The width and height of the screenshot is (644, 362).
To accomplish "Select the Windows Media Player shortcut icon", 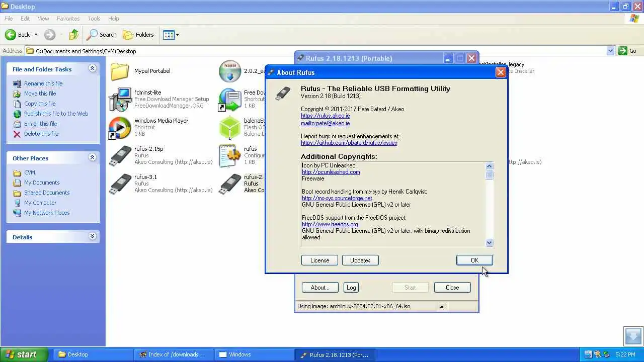I will click(120, 128).
